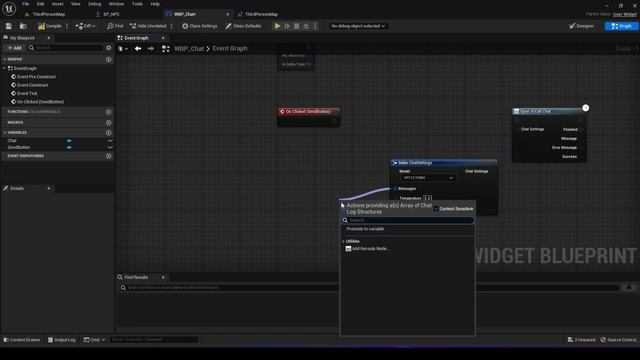Open the graph bookmarks dropdown
This screenshot has width=640, height=360.
click(x=123, y=49)
